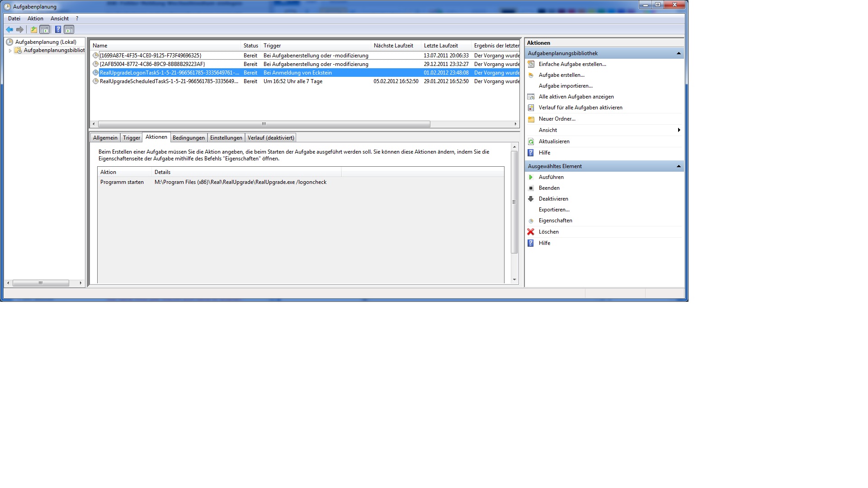Click the Aktualisieren refresh icon
The image size is (868, 488).
coord(531,141)
